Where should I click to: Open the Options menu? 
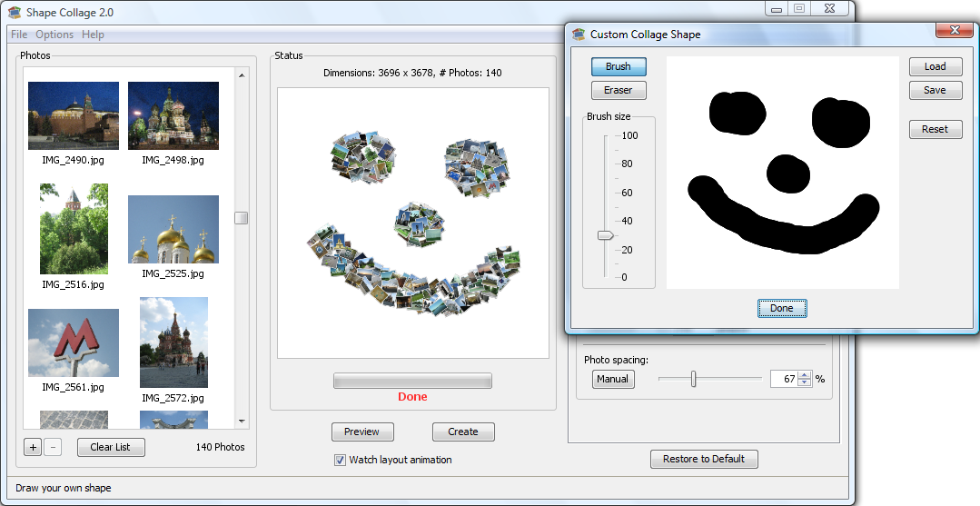coord(54,35)
